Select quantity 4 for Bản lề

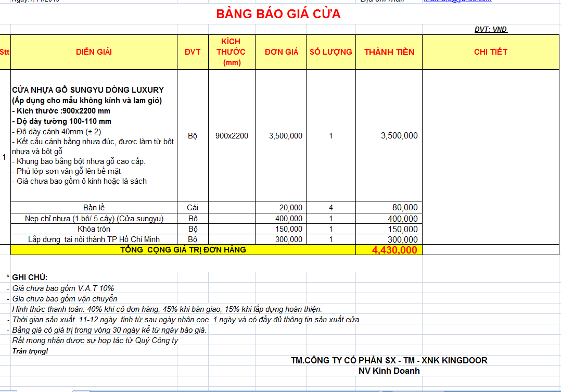(x=331, y=207)
